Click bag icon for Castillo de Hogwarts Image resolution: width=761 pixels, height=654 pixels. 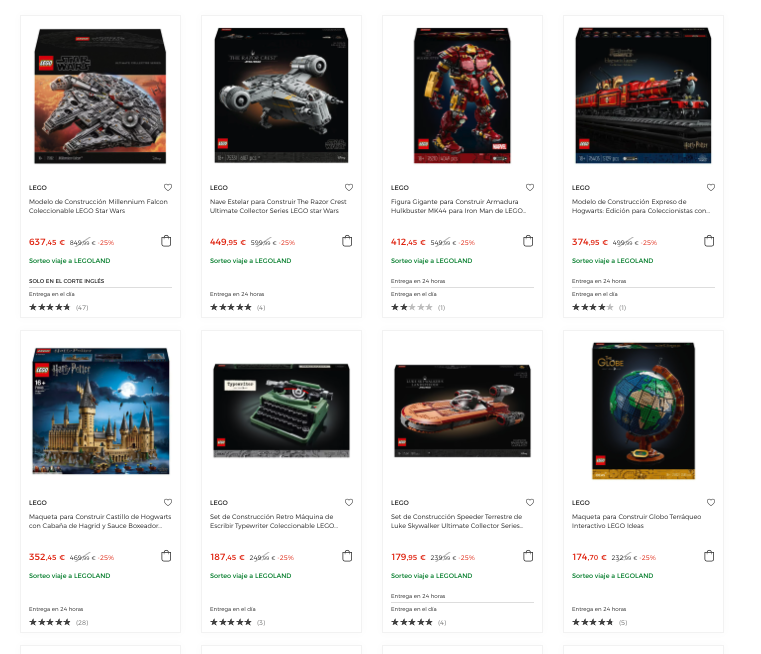[166, 556]
